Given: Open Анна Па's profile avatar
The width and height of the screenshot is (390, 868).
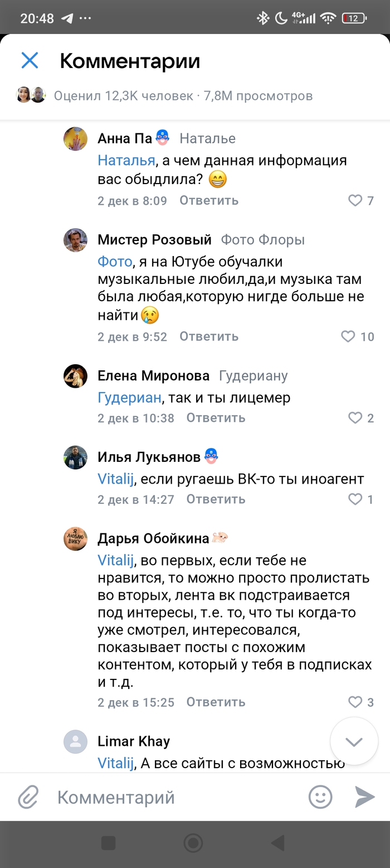Looking at the screenshot, I should pos(75,139).
